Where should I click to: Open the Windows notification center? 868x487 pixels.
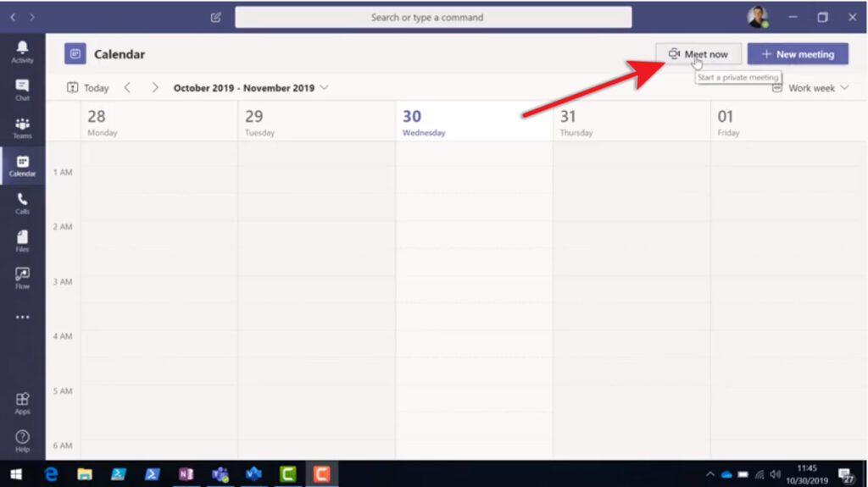[845, 475]
